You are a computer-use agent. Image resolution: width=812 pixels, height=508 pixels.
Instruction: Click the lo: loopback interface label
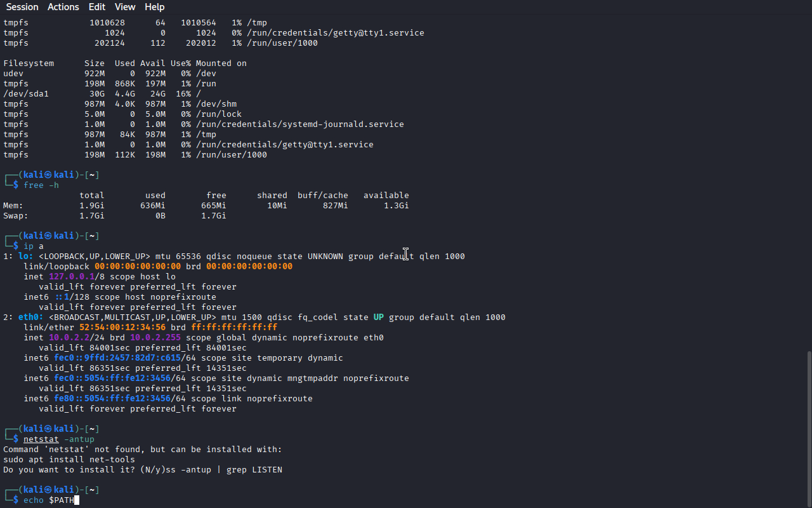(x=26, y=257)
